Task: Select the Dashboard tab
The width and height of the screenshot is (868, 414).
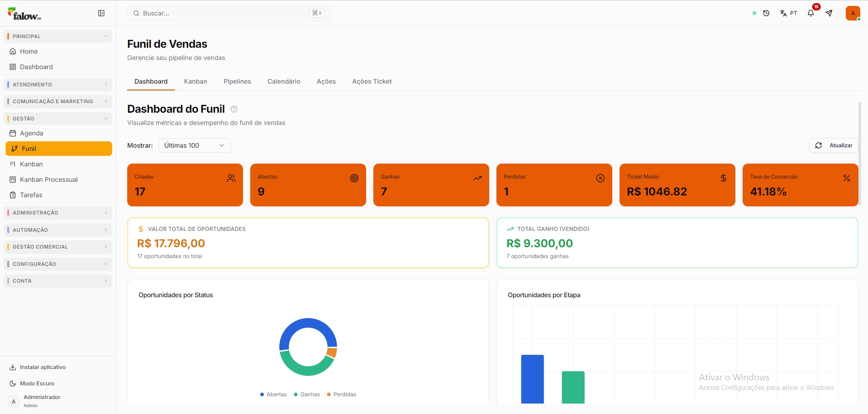Action: (151, 81)
